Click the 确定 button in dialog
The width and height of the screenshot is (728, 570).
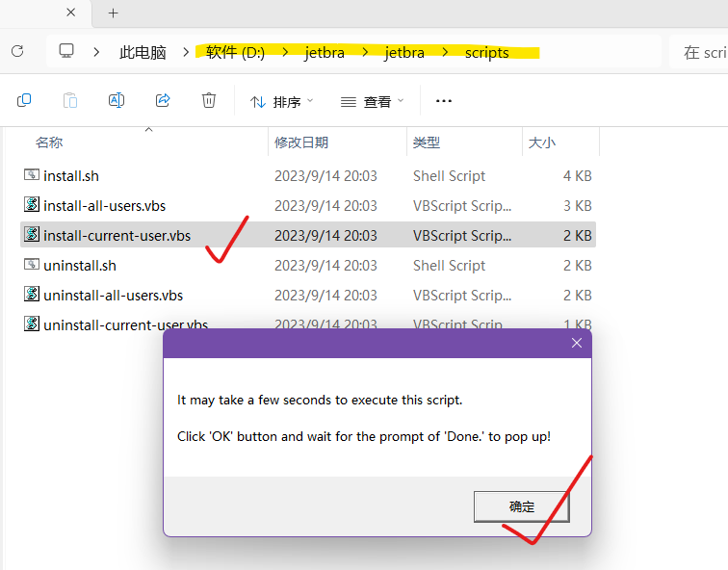click(x=521, y=506)
